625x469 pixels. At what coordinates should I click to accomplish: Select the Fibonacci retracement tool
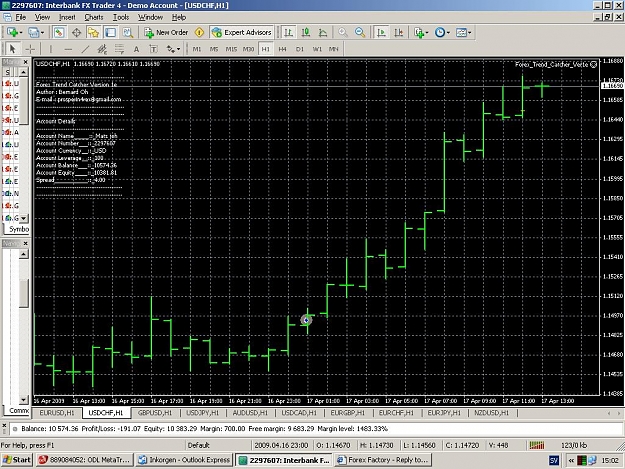[119, 49]
